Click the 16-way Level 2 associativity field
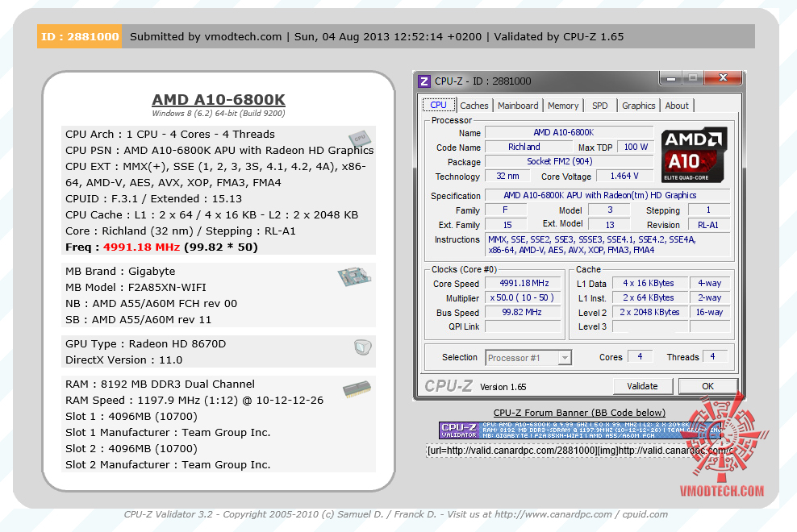 (x=710, y=312)
